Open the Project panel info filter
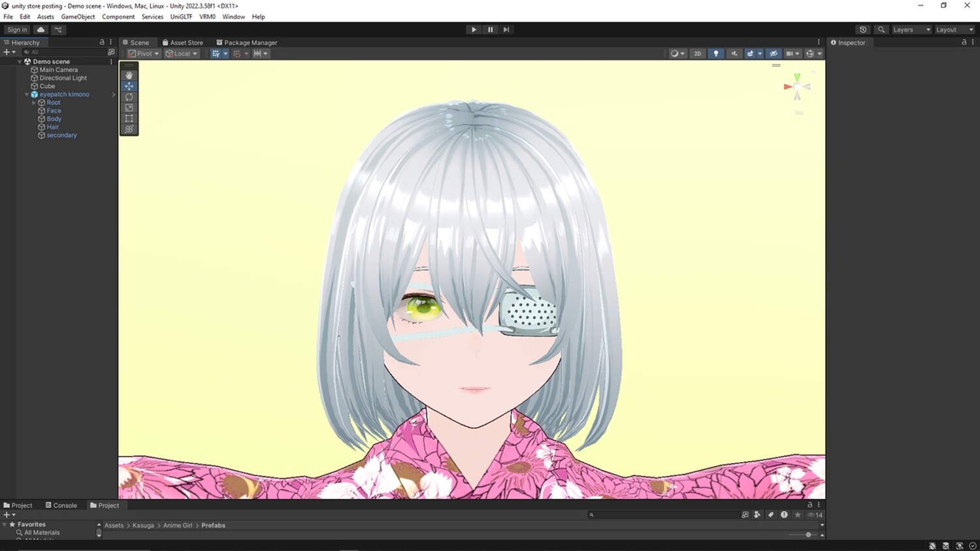The width and height of the screenshot is (980, 551). (x=784, y=514)
